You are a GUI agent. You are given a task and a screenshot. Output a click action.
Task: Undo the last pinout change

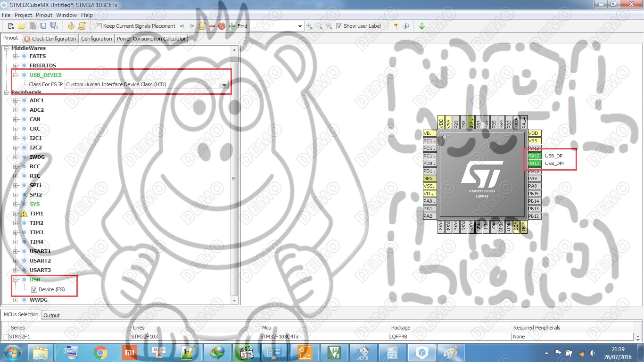[182, 26]
